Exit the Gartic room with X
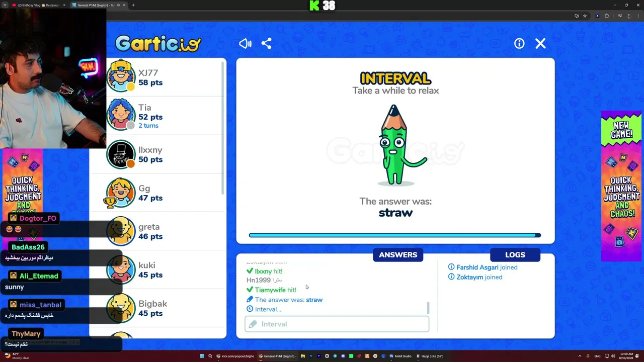This screenshot has width=644, height=362. tap(540, 44)
